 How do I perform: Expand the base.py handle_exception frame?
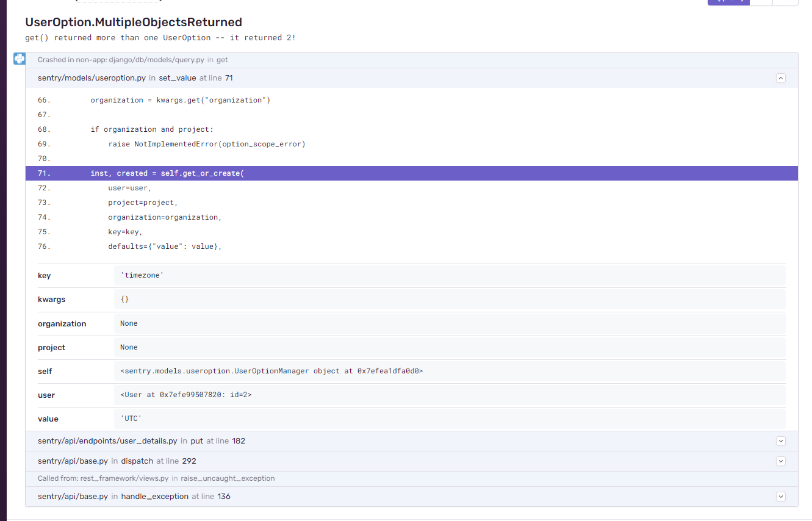pos(781,496)
